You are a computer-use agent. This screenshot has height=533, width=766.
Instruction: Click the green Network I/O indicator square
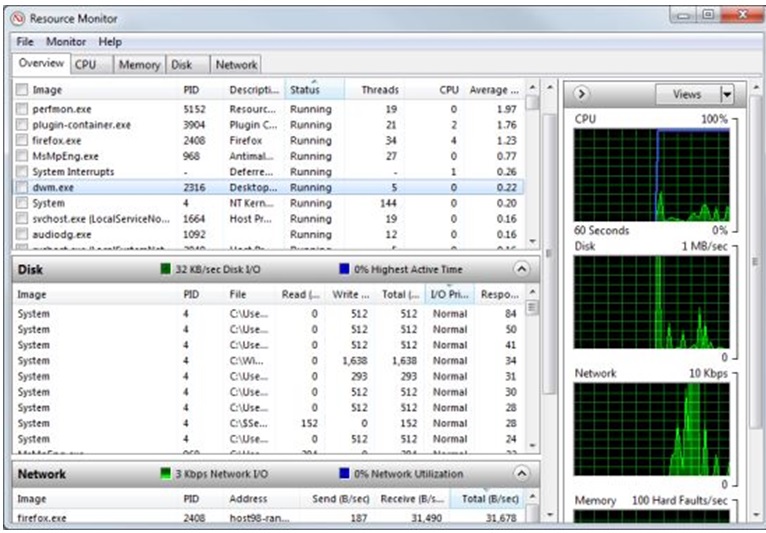click(x=166, y=474)
